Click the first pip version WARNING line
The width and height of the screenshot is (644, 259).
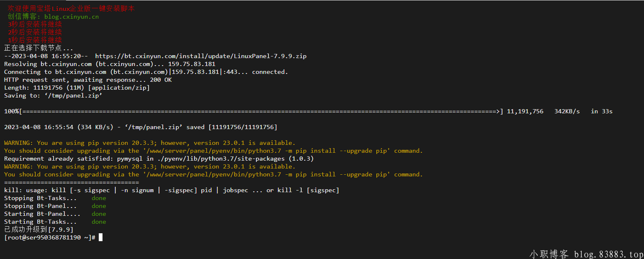pos(149,143)
